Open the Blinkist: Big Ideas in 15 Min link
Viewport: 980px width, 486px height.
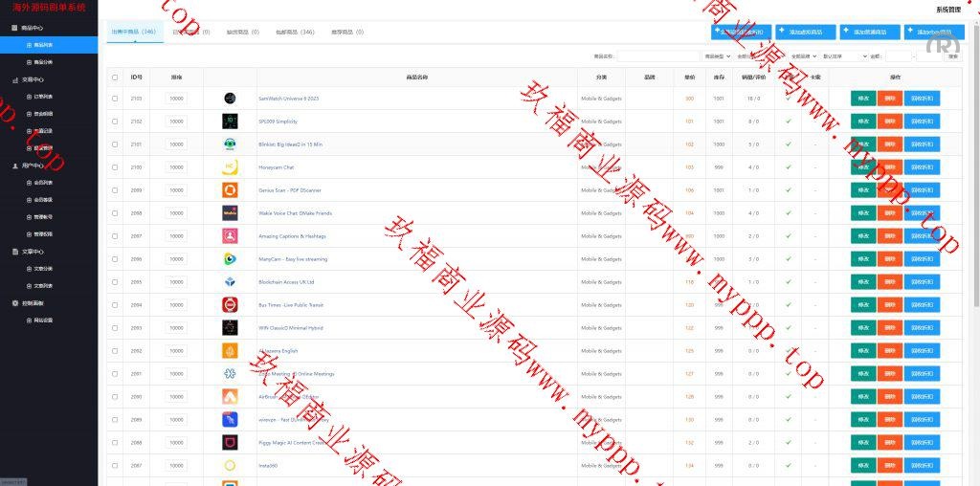click(290, 144)
